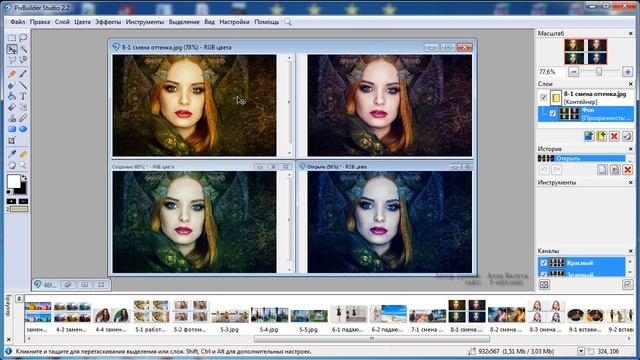The image size is (640, 360).
Task: Select the eyedropper color picker tool
Action: pos(12,154)
